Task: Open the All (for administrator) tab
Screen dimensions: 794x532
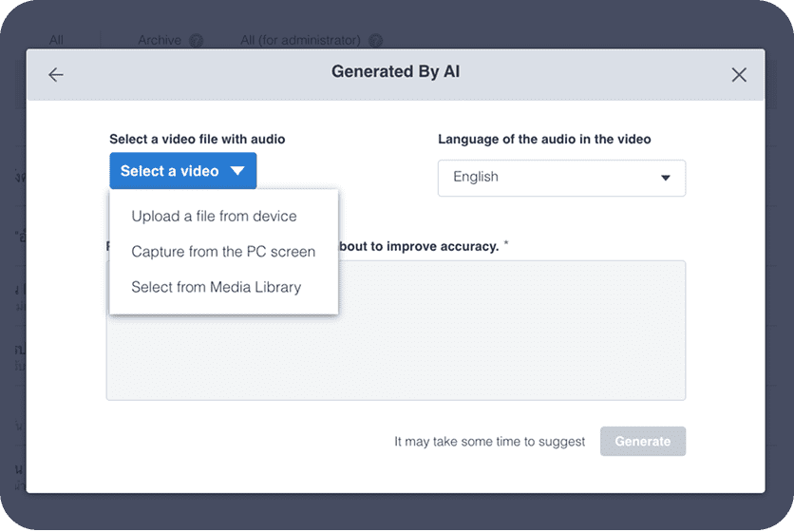Action: 300,40
